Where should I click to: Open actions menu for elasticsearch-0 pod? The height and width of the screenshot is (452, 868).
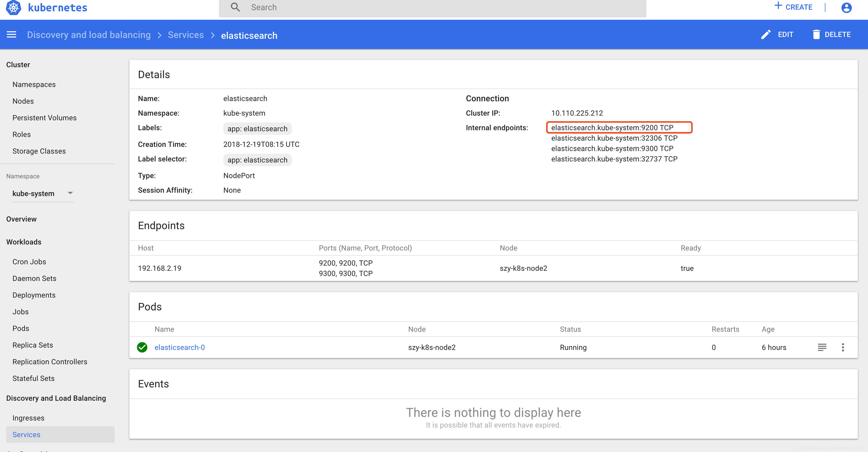coord(843,347)
